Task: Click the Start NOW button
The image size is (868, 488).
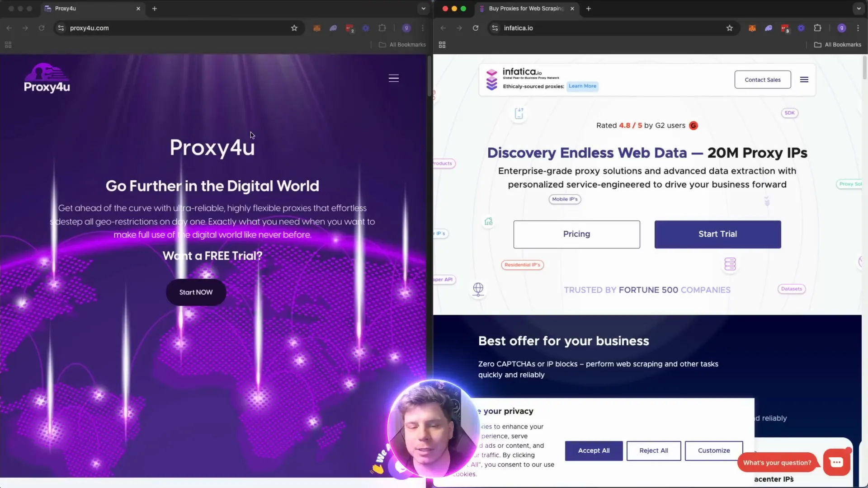Action: pos(196,292)
